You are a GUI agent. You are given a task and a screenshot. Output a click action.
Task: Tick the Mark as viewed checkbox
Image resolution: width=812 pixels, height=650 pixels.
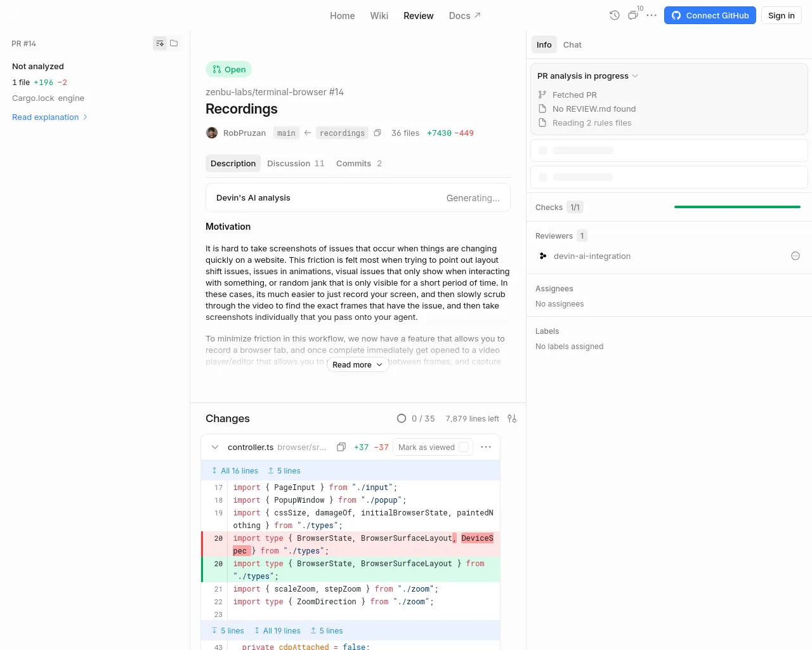[464, 447]
